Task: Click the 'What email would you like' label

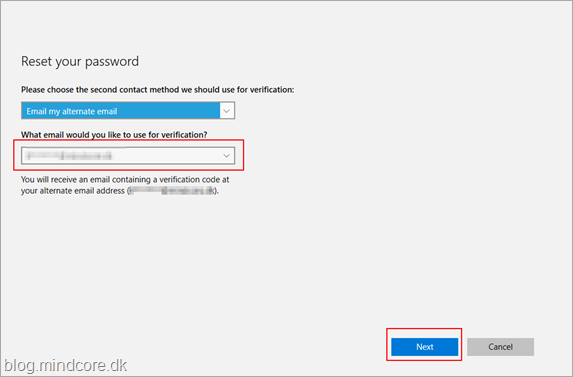Action: [114, 135]
